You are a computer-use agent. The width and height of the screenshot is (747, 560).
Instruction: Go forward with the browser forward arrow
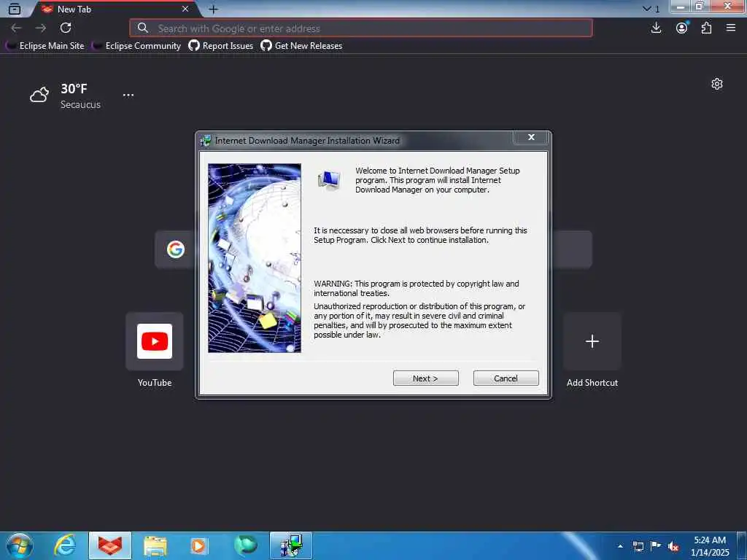(x=41, y=28)
